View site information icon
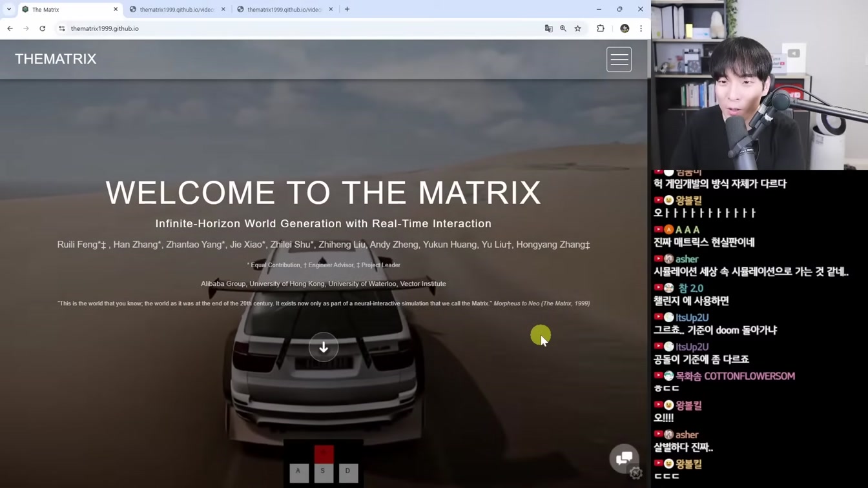The image size is (868, 488). pos(62,28)
